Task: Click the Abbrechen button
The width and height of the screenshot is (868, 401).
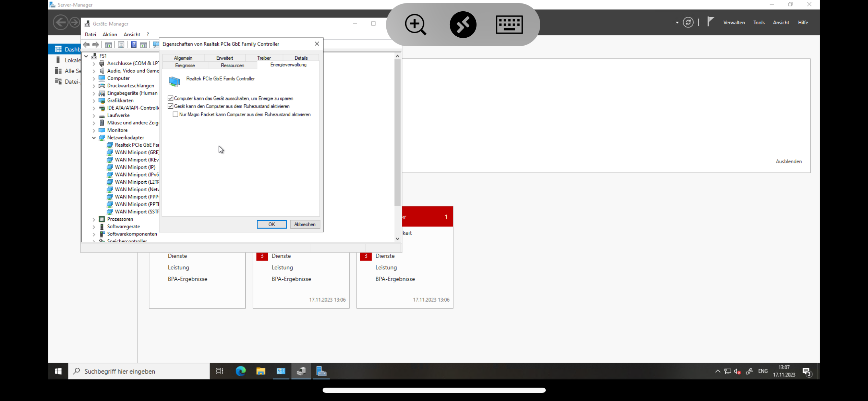Action: (x=304, y=224)
